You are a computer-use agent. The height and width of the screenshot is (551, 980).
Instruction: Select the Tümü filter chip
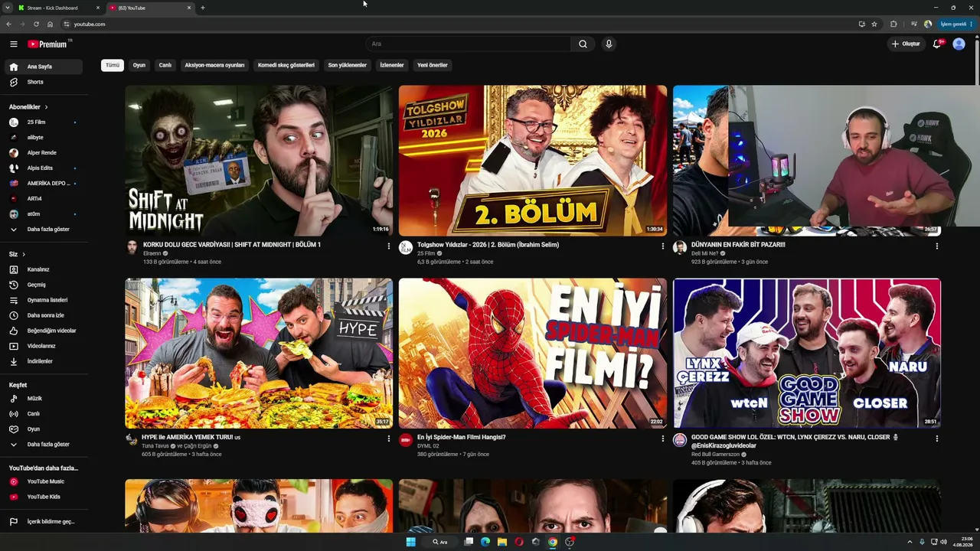click(x=113, y=65)
